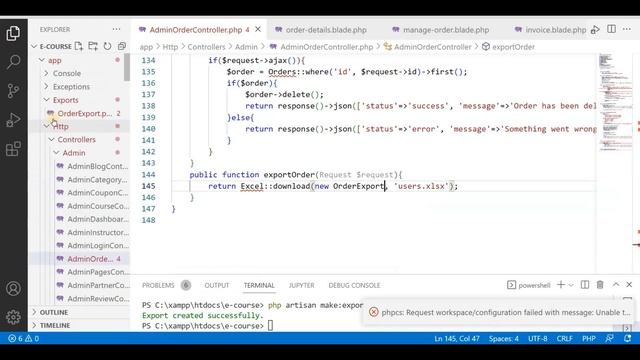Close the AdminOrderController.php tab
The height and width of the screenshot is (360, 640).
point(258,29)
